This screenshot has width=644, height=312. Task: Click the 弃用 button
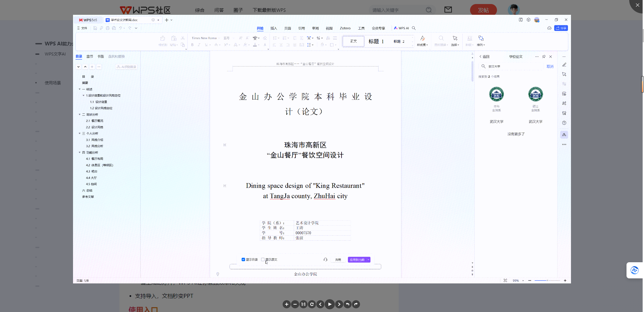pos(337,260)
